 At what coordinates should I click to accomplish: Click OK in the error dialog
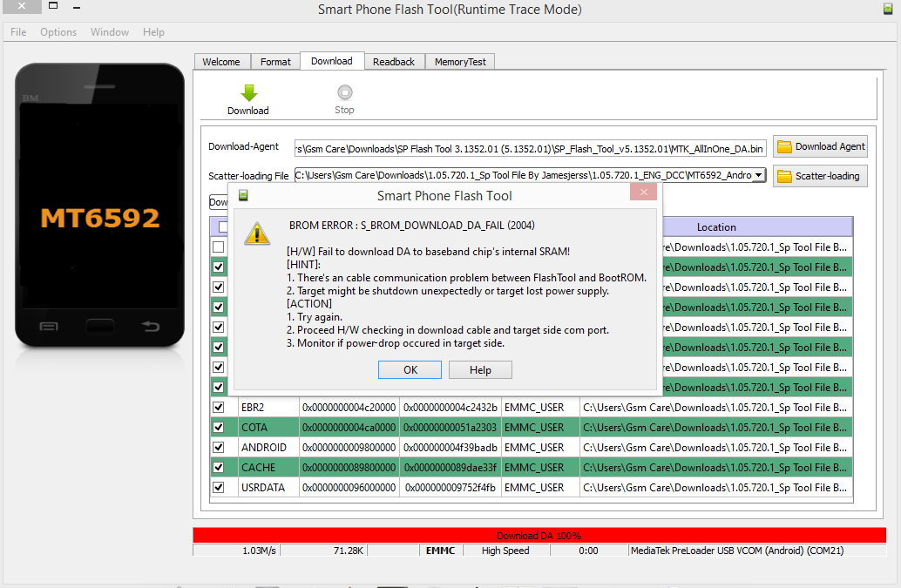(x=410, y=370)
